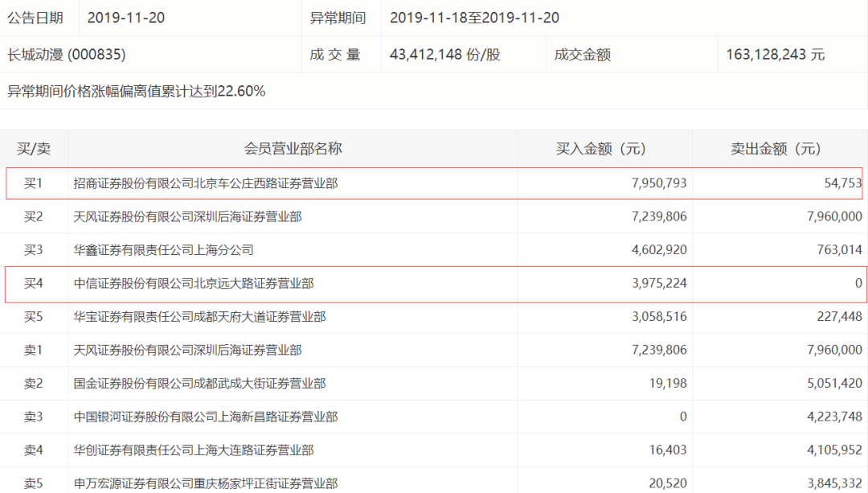Click "7,960,000" in the 卖1 row

coord(835,350)
